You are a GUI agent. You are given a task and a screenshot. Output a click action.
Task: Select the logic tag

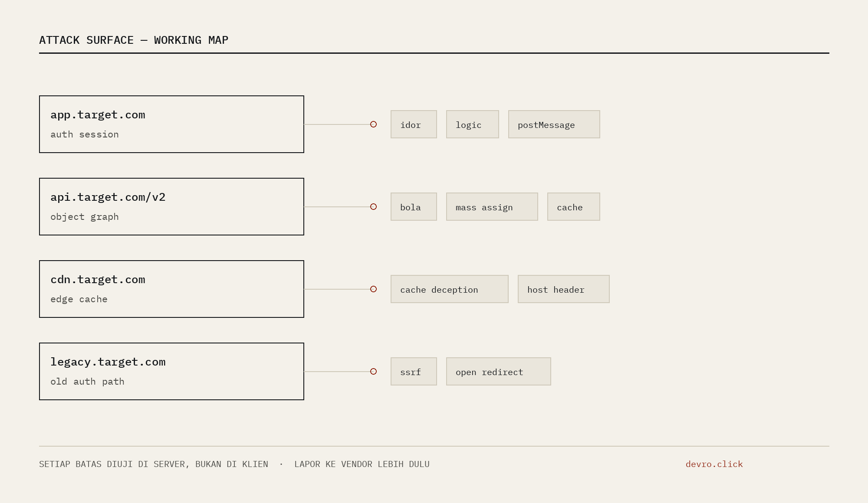pyautogui.click(x=473, y=124)
